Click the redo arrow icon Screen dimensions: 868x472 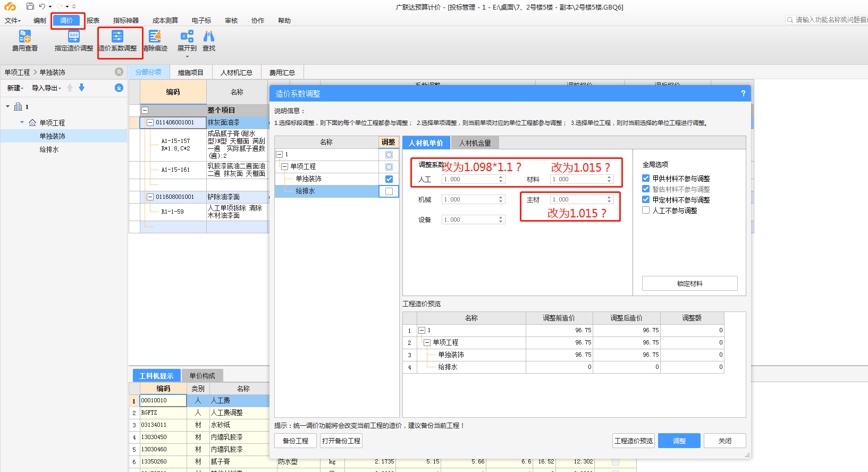click(x=60, y=6)
